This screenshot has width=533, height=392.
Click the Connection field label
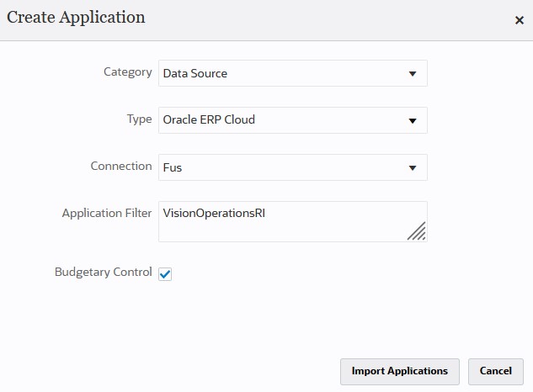tap(121, 167)
